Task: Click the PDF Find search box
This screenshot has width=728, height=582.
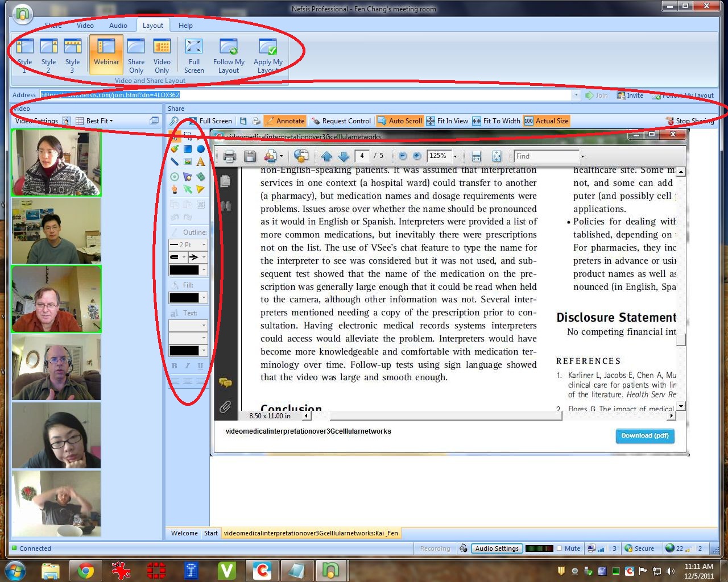Action: pos(546,156)
